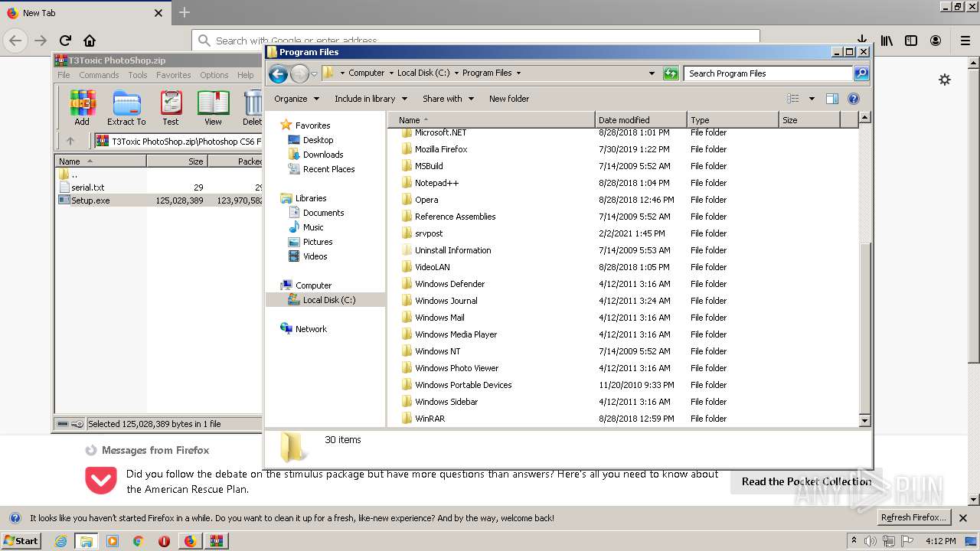
Task: Click Internet Explorer taskbar icon
Action: click(60, 541)
